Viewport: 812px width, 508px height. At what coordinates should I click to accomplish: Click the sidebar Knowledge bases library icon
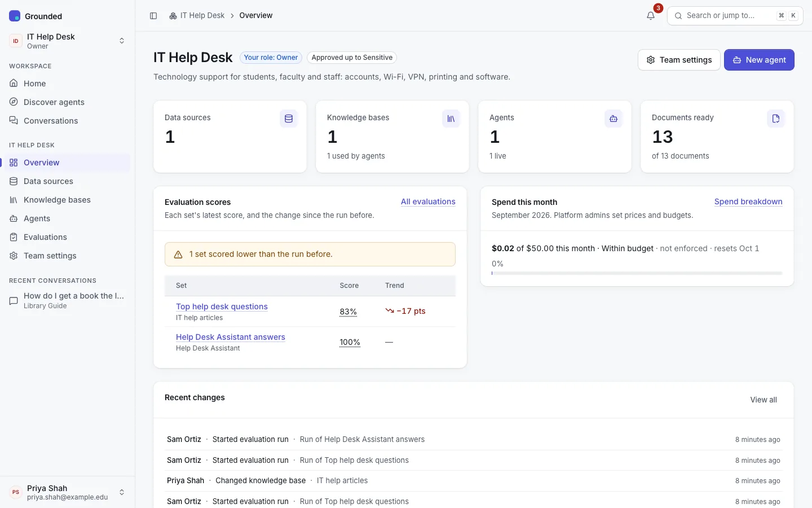(14, 199)
